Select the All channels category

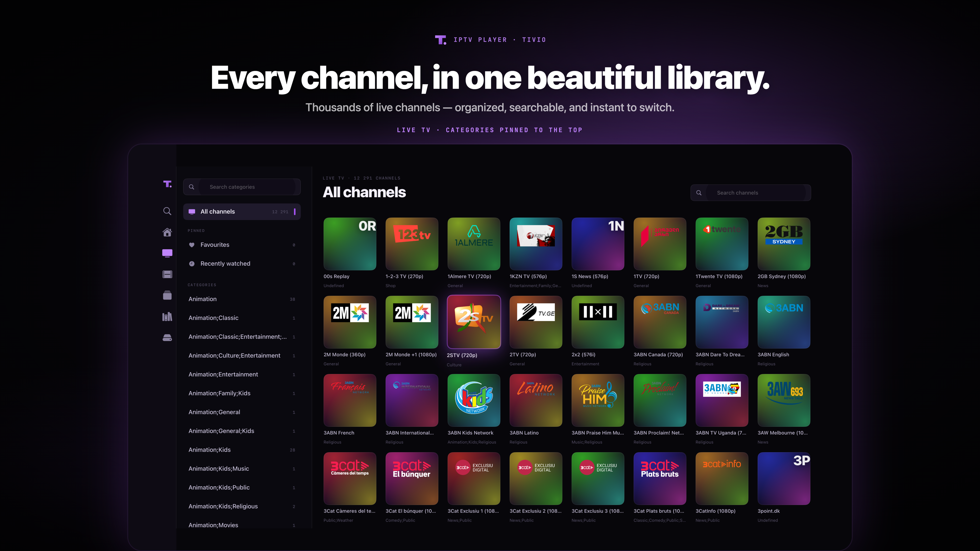click(242, 212)
